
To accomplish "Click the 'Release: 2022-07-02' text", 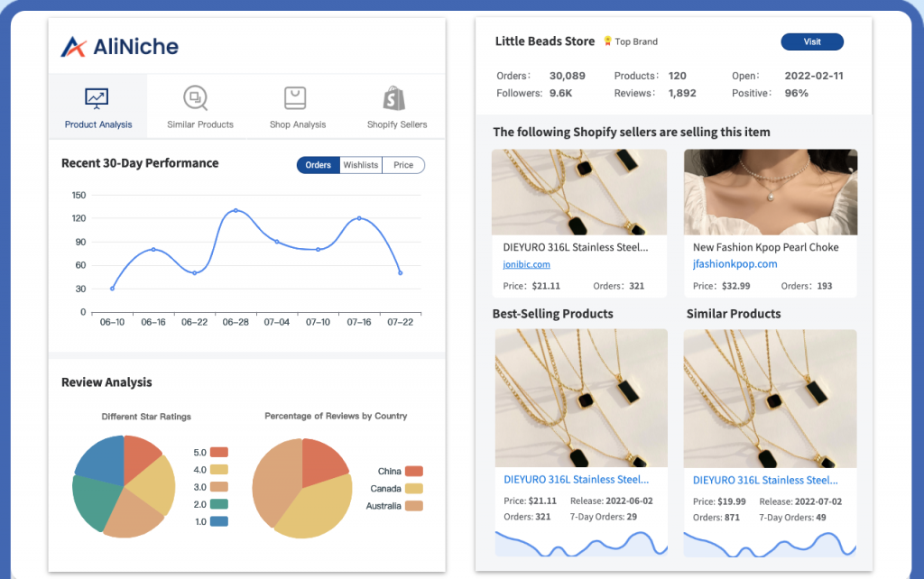I will tap(801, 501).
